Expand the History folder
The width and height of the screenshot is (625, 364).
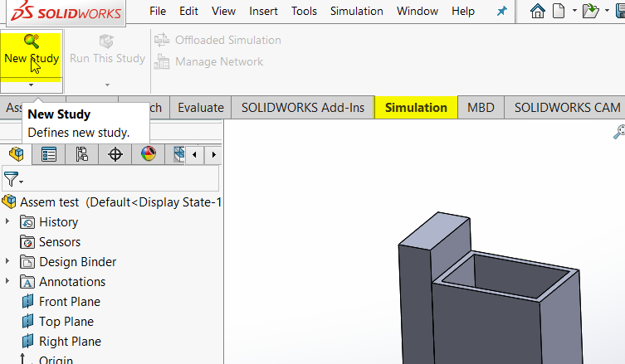[7, 221]
